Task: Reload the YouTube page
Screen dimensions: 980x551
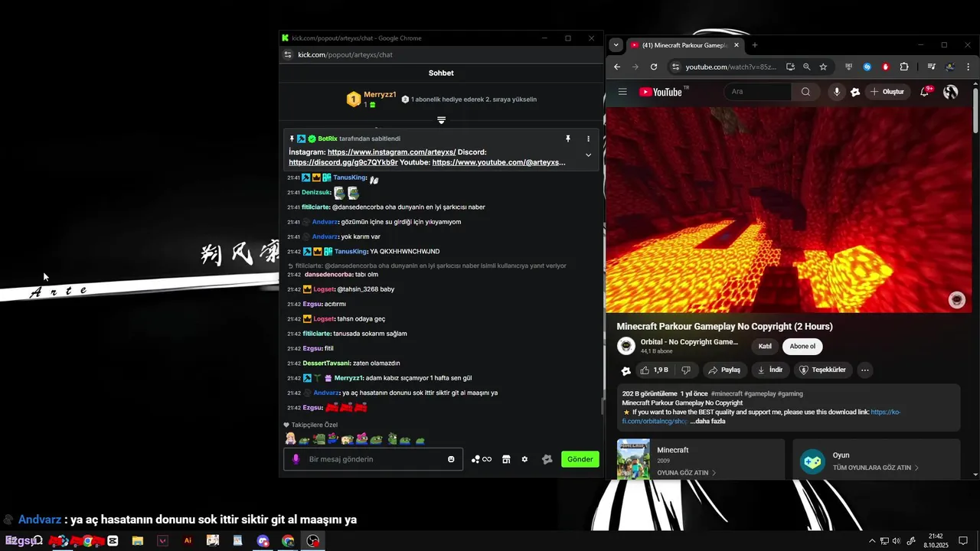Action: tap(654, 67)
